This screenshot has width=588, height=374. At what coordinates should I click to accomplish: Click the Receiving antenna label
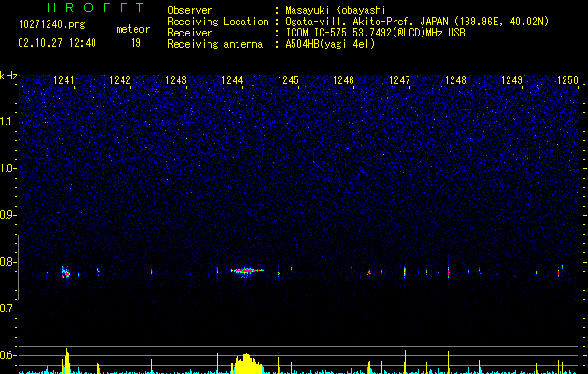pos(215,44)
